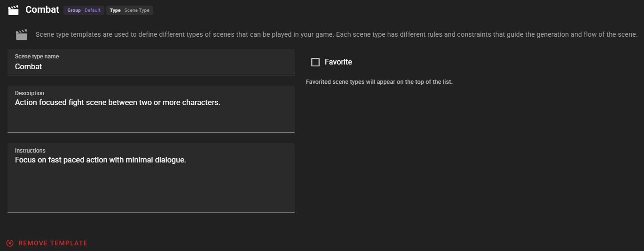This screenshot has height=251, width=644.
Task: Click the Combat heading at top
Action: 42,9
